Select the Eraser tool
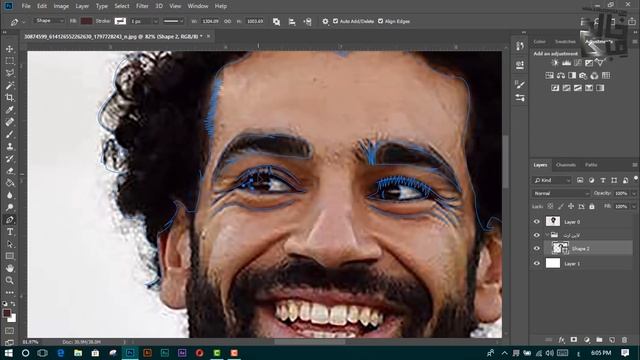The height and width of the screenshot is (360, 640). point(9,171)
